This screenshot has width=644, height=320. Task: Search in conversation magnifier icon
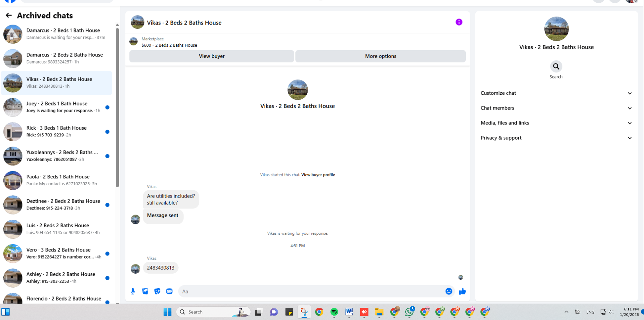pos(556,67)
